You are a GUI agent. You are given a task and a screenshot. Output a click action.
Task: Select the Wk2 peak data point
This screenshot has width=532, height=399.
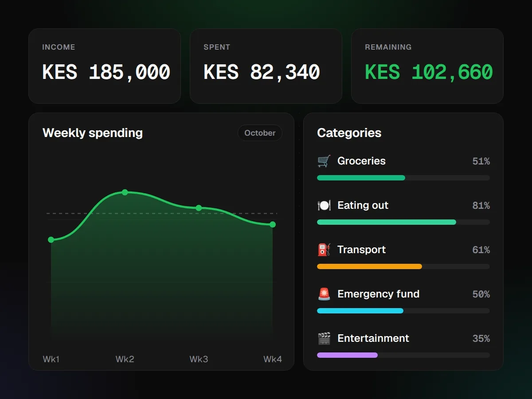[125, 192]
